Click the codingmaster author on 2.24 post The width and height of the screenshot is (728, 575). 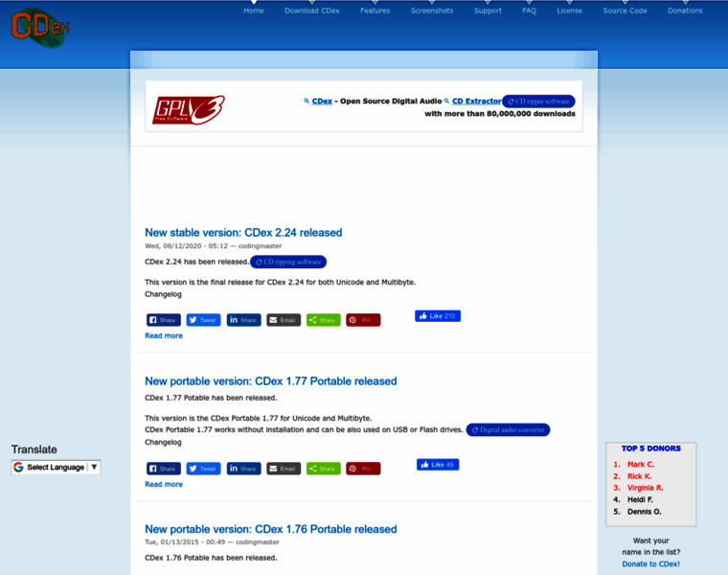click(260, 246)
